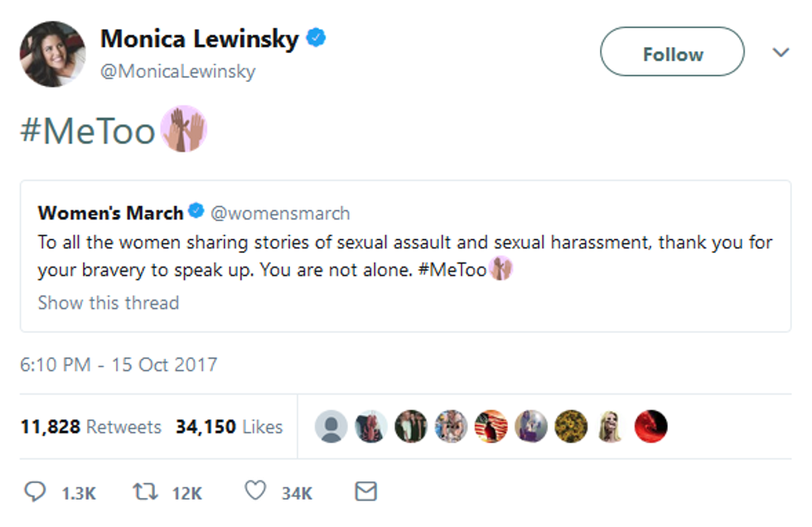Click the raised hands emoji after #MeToo
The width and height of the screenshot is (812, 527).
(x=183, y=130)
